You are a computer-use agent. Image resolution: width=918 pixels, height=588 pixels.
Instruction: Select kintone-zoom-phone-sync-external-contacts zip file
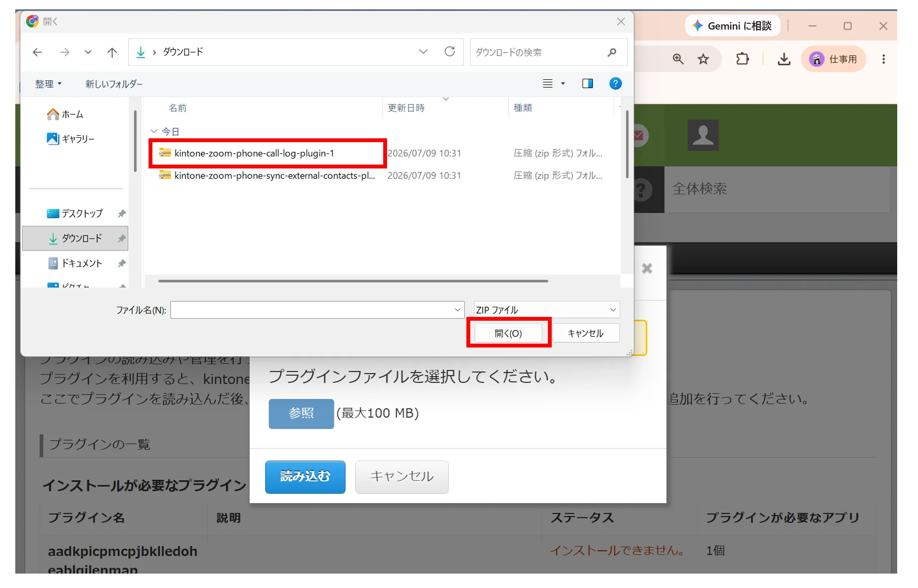[x=267, y=175]
